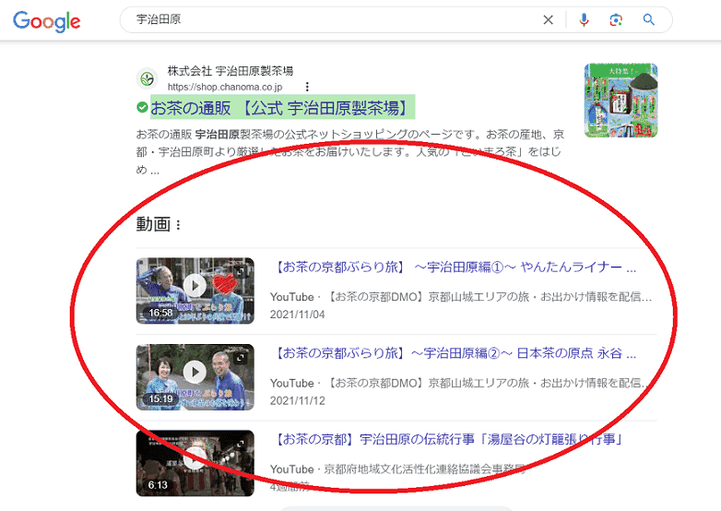Open three-dot menu beside shop.chanoma.co.jp
The height and width of the screenshot is (511, 721).
(x=307, y=86)
